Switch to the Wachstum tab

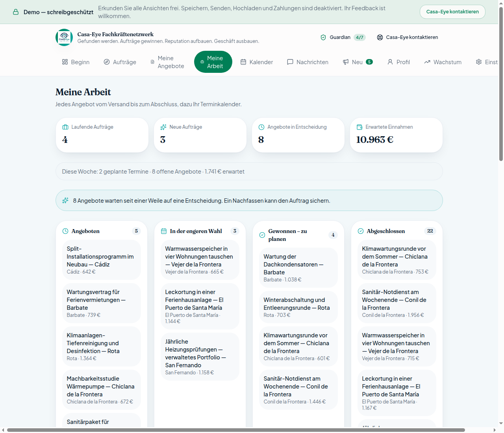point(443,62)
